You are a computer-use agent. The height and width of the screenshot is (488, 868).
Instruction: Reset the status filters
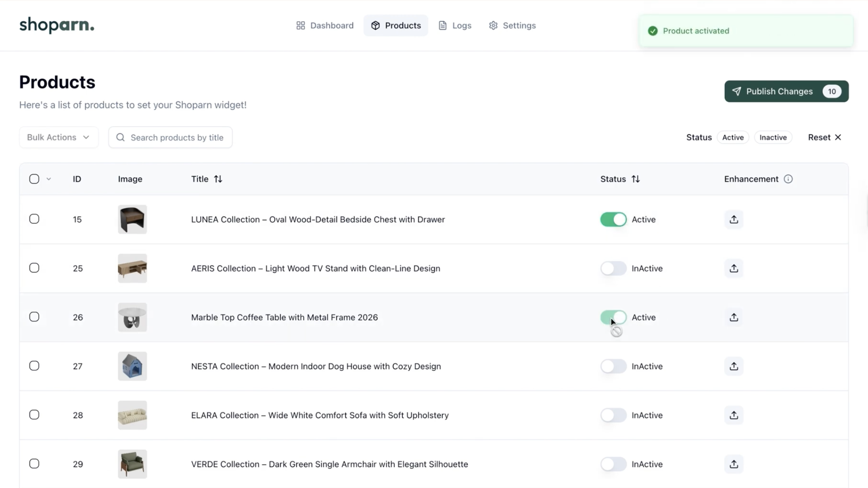point(824,137)
